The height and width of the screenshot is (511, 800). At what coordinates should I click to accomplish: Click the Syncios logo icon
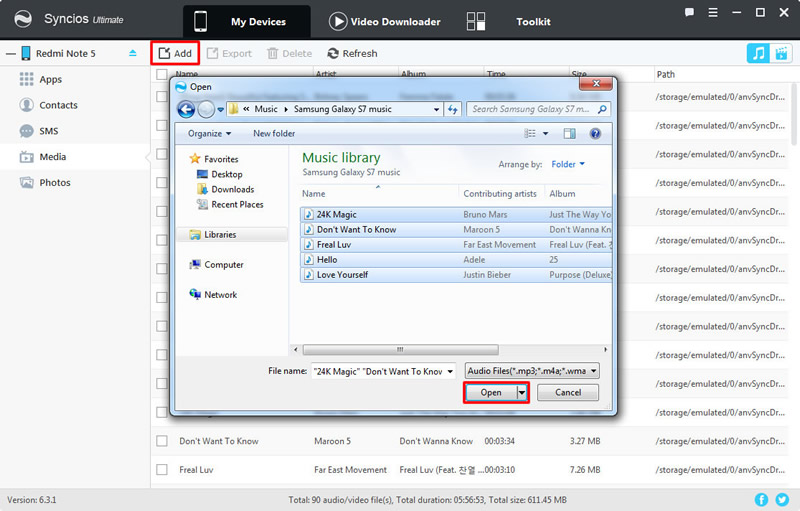click(23, 19)
